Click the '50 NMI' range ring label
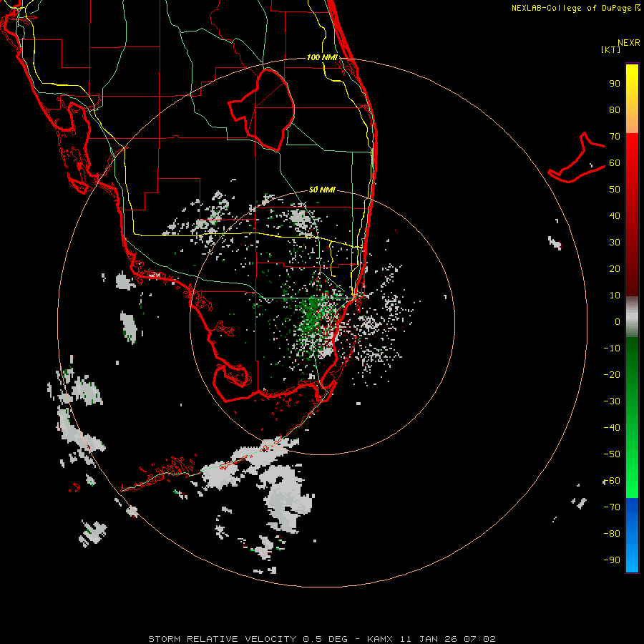The height and width of the screenshot is (644, 644). [322, 190]
